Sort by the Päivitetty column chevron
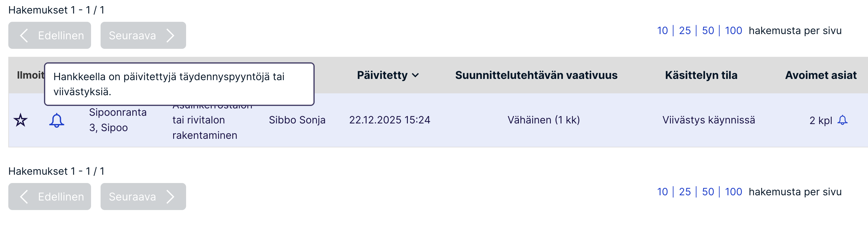This screenshot has width=868, height=226. click(416, 75)
